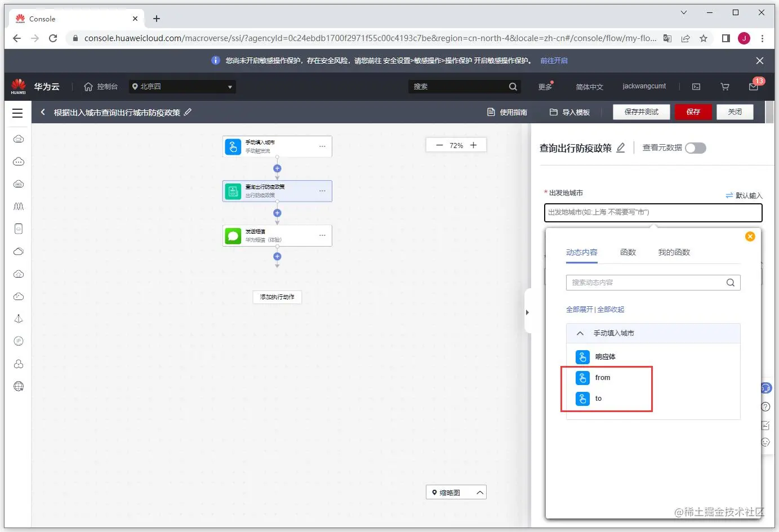Open the more menu on 查询出行防疫政策 node
This screenshot has height=532, width=779.
(x=322, y=191)
